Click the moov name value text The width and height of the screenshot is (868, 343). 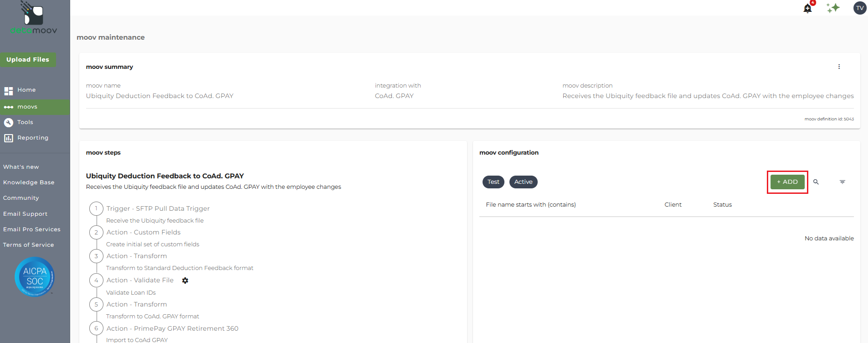point(159,96)
